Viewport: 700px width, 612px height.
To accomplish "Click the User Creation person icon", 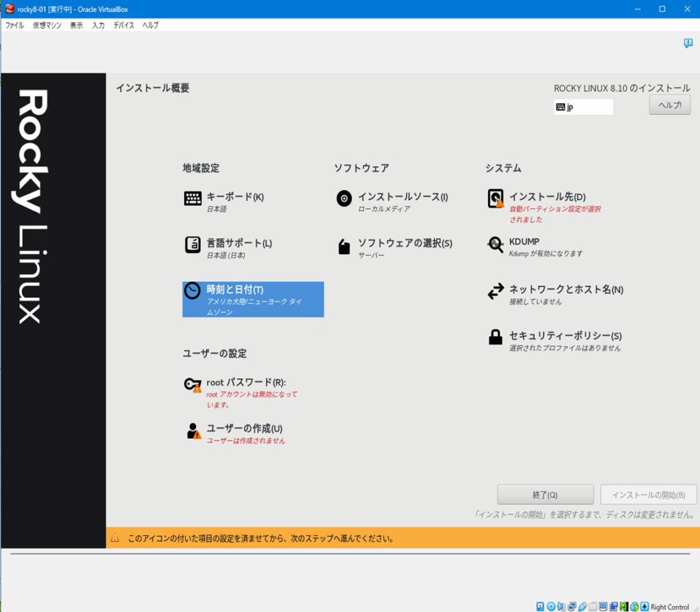I will pyautogui.click(x=193, y=431).
